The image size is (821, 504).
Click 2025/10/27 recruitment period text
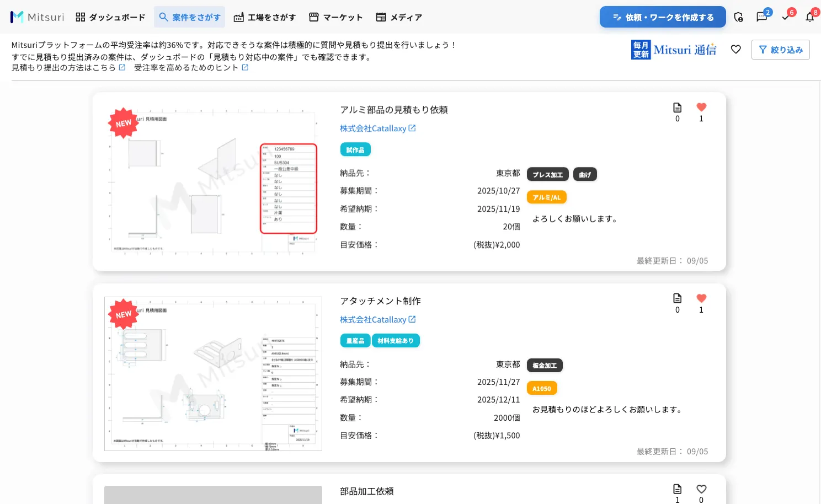499,191
